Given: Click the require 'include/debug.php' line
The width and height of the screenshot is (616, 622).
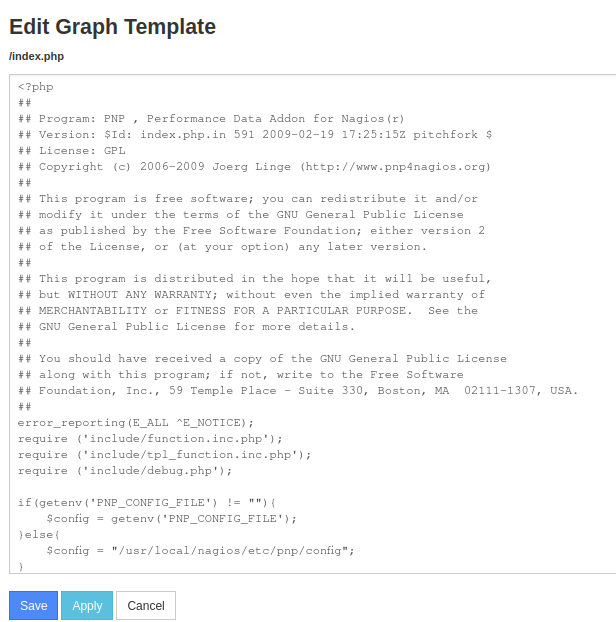Looking at the screenshot, I should point(125,470).
